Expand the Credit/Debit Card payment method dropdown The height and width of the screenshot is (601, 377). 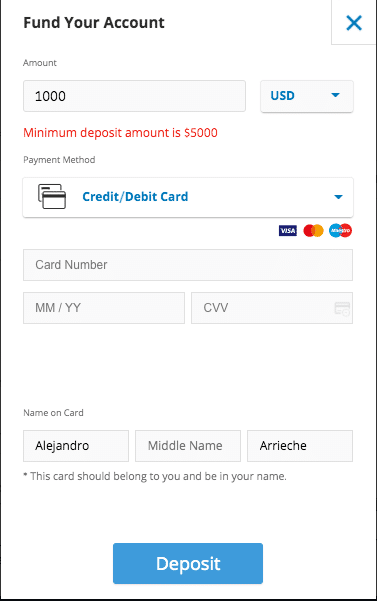(x=188, y=197)
